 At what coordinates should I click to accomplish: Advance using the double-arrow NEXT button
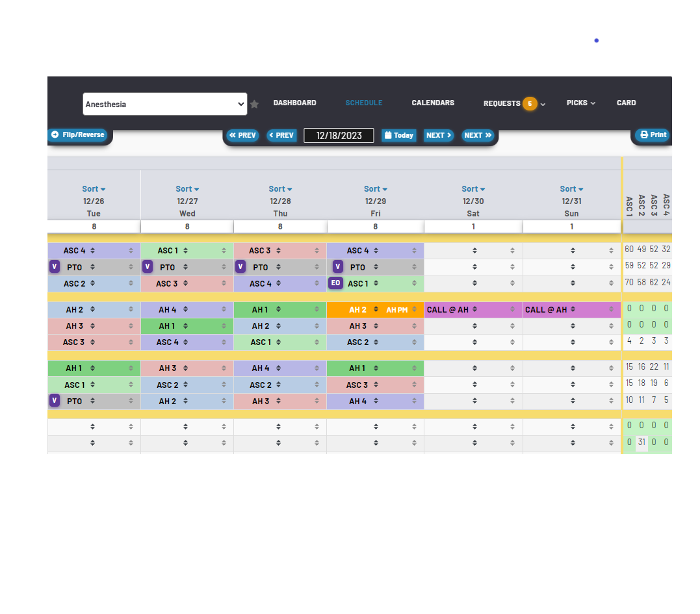click(x=478, y=136)
